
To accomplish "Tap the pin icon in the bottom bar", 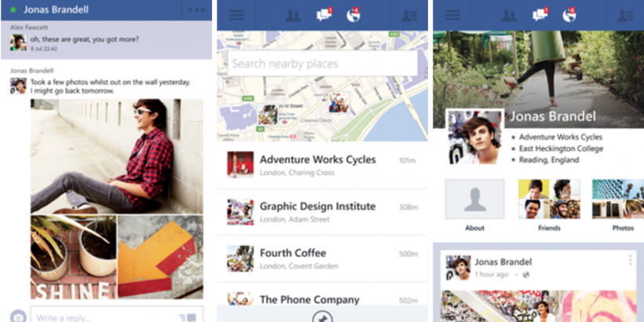I will (322, 317).
